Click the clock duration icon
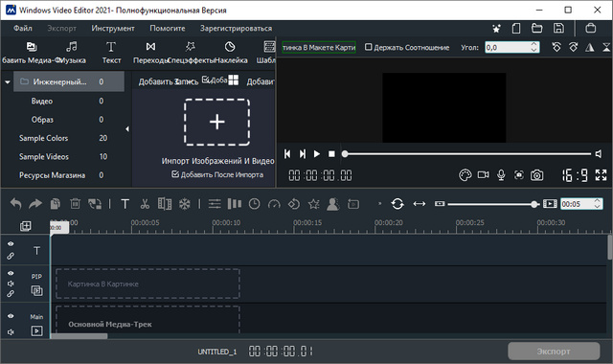The width and height of the screenshot is (613, 364). 255,204
